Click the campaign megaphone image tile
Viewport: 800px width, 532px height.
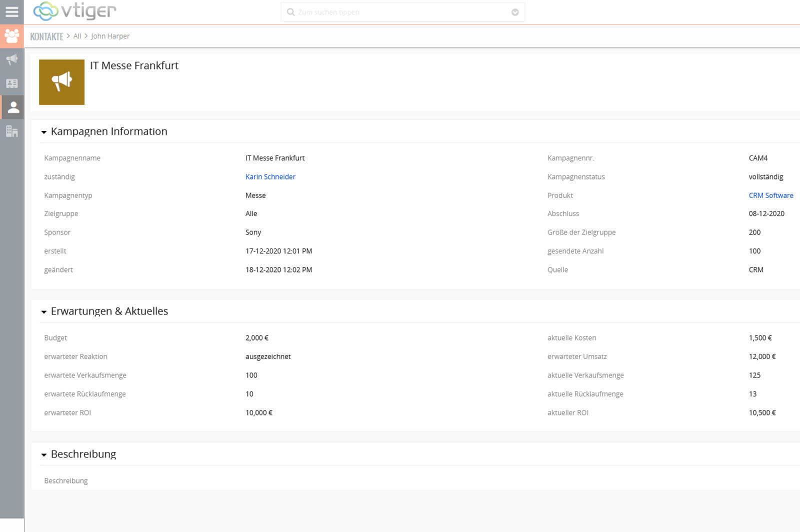point(61,82)
